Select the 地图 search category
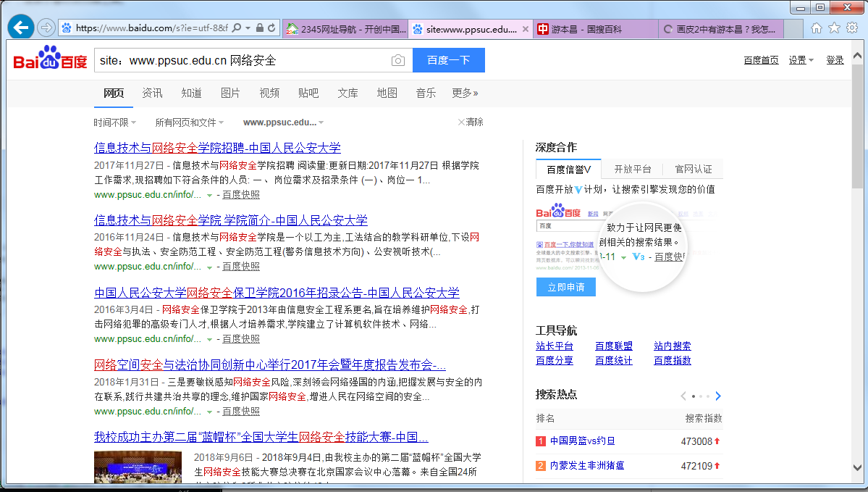This screenshot has height=492, width=868. 387,93
